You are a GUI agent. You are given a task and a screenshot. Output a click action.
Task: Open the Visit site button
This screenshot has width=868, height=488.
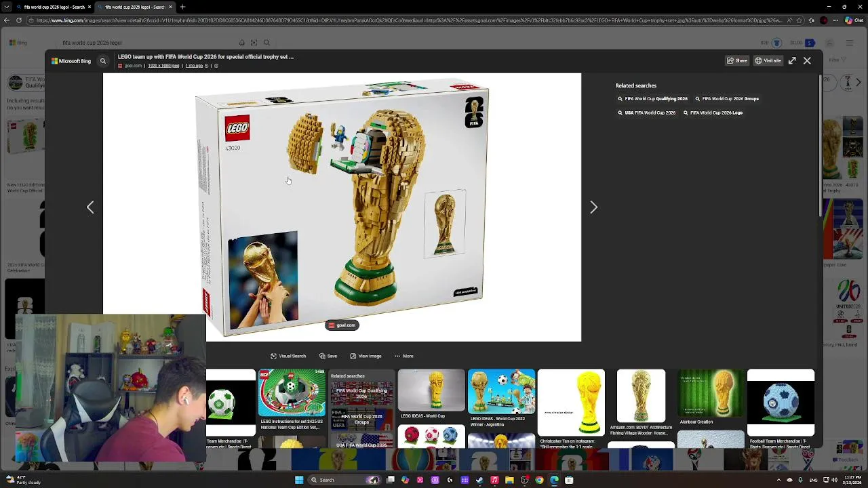click(x=768, y=61)
